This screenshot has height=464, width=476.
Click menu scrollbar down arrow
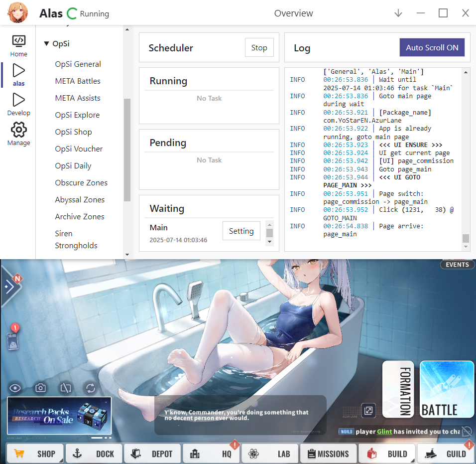(127, 255)
